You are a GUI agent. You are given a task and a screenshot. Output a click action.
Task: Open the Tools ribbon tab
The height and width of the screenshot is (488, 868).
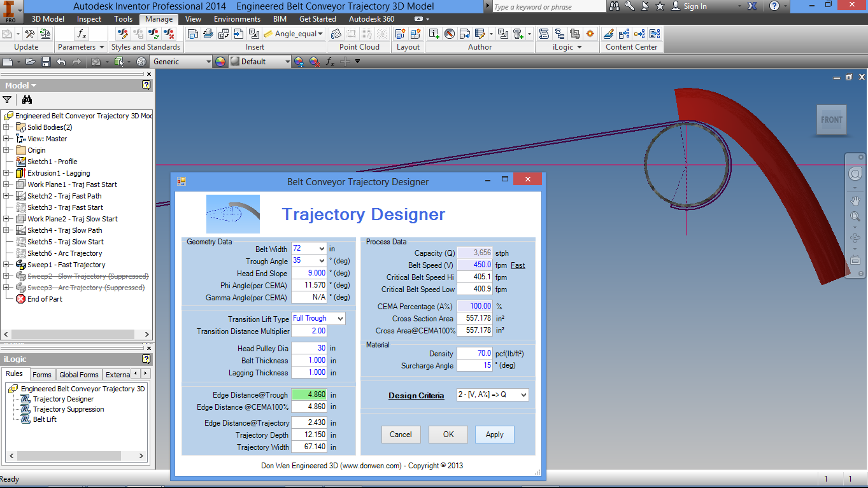124,19
